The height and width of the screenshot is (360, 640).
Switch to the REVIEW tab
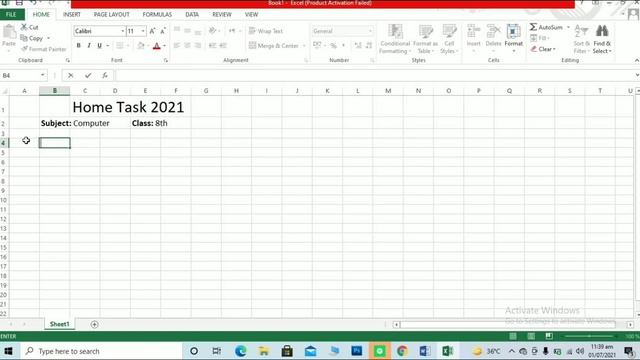(222, 14)
